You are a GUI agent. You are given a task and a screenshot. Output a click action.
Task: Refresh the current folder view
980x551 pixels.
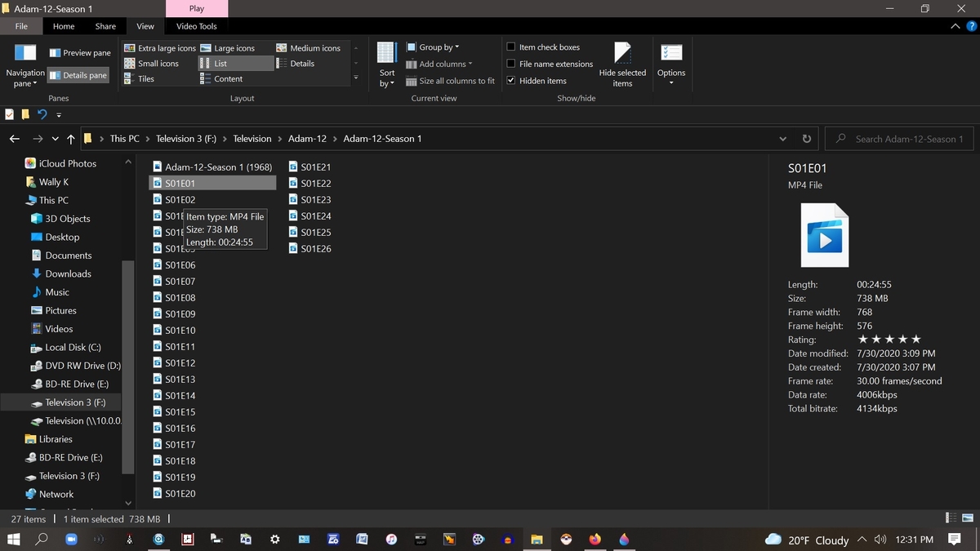tap(805, 139)
